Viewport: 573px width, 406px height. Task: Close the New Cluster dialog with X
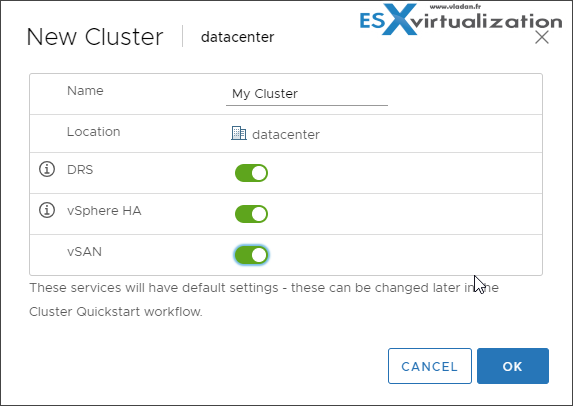tap(542, 37)
